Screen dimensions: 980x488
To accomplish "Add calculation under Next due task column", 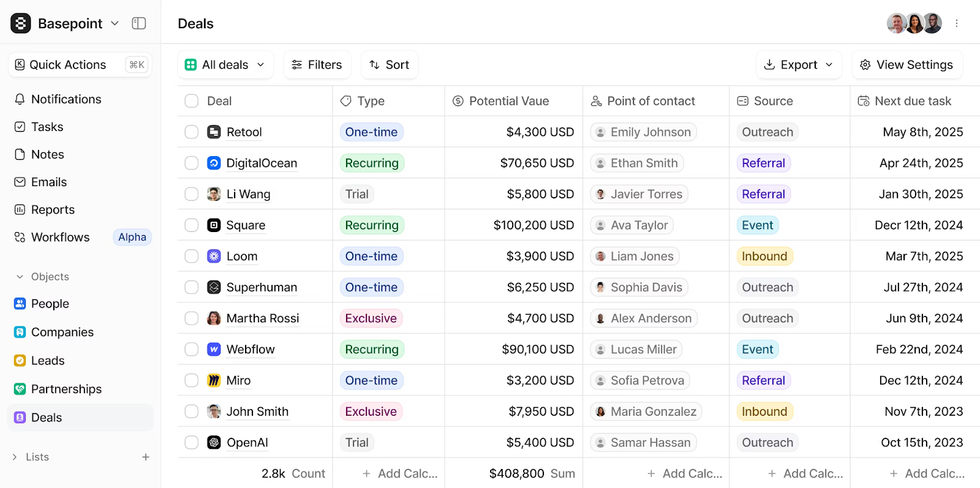I will (x=927, y=473).
